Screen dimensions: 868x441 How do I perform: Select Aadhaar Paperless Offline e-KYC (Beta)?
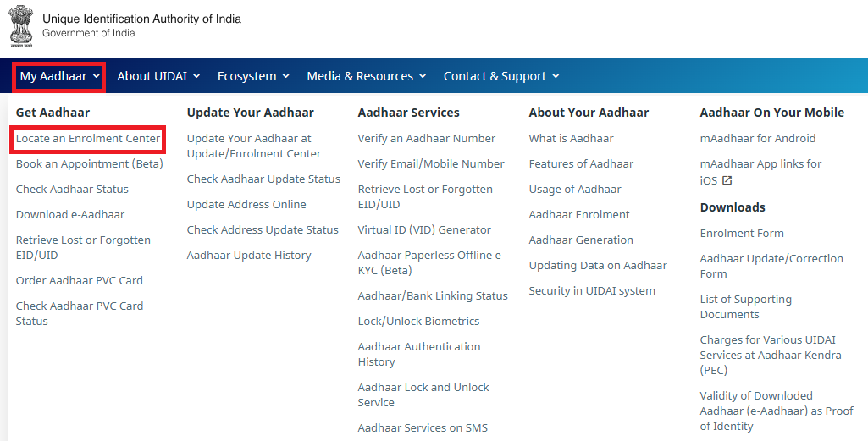(x=431, y=263)
